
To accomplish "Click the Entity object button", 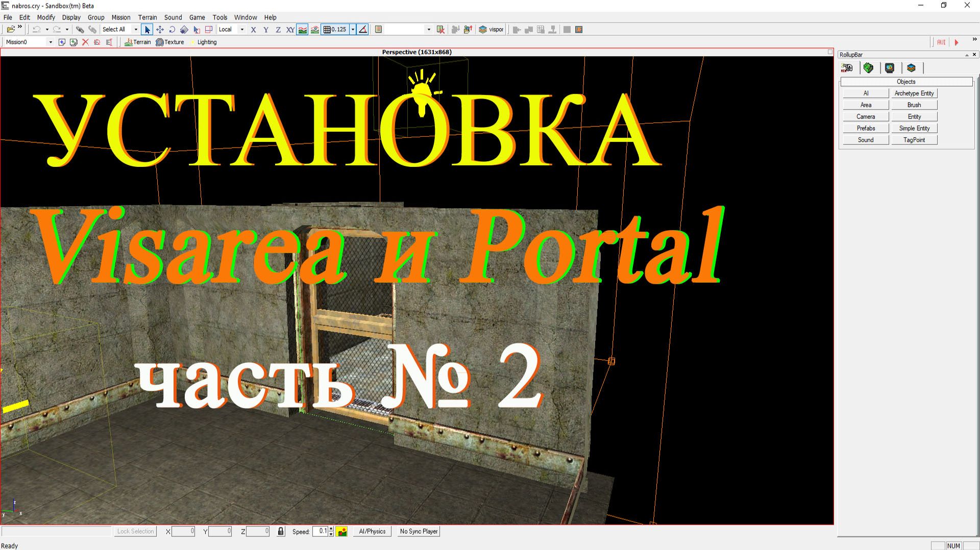I will [x=914, y=117].
